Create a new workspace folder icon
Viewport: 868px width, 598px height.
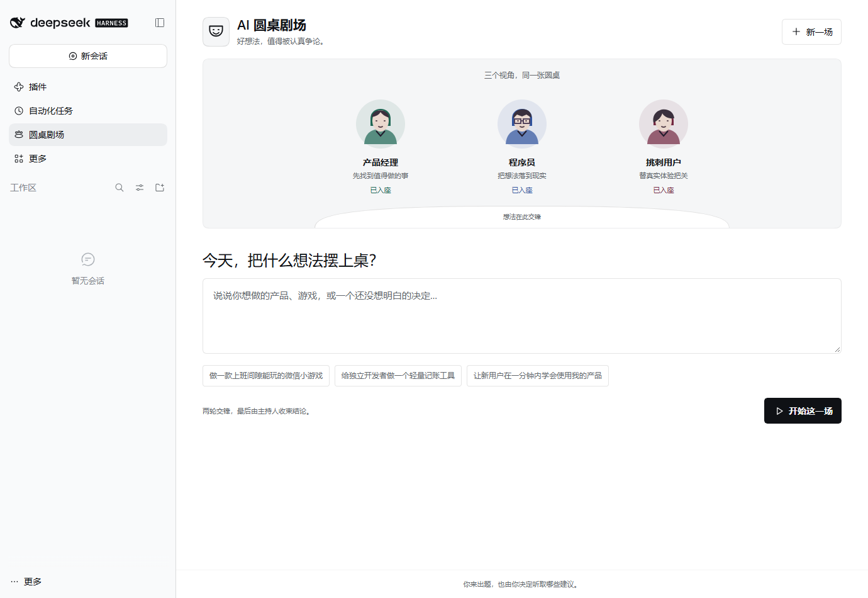click(160, 188)
